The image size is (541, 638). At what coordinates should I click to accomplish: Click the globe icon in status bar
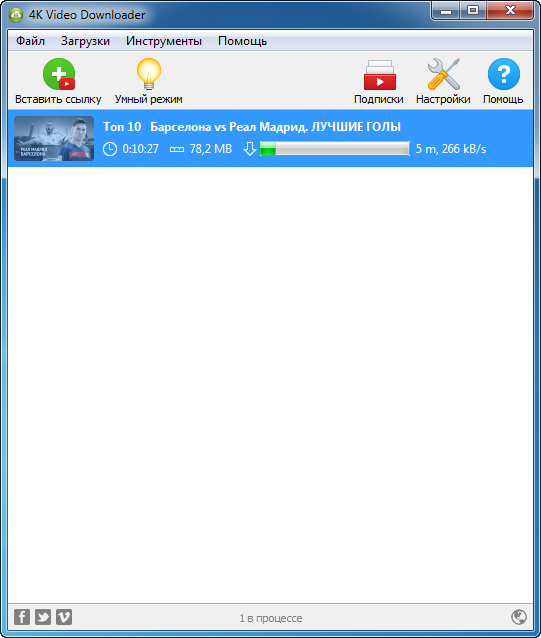(519, 617)
